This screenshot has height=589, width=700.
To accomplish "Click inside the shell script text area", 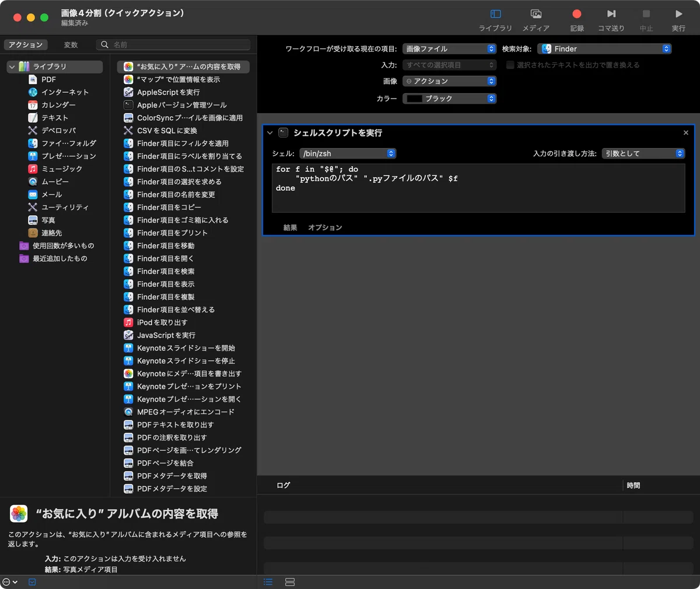I will click(478, 188).
